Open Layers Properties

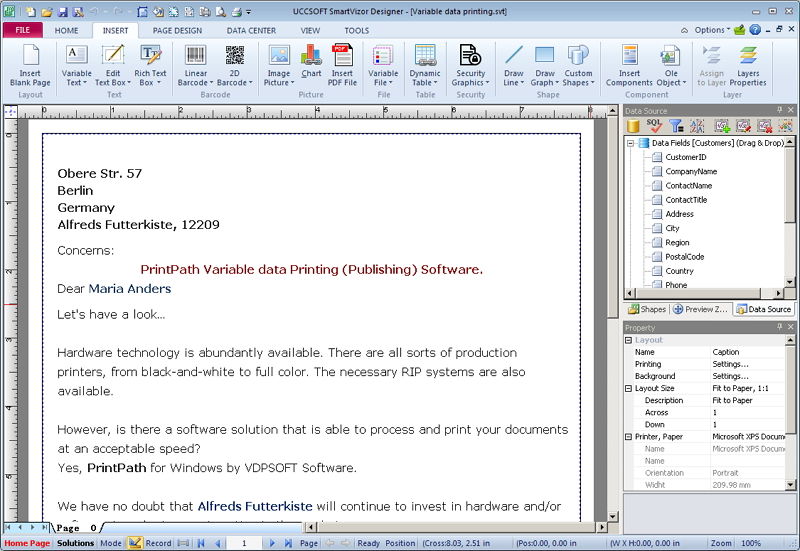(x=748, y=65)
